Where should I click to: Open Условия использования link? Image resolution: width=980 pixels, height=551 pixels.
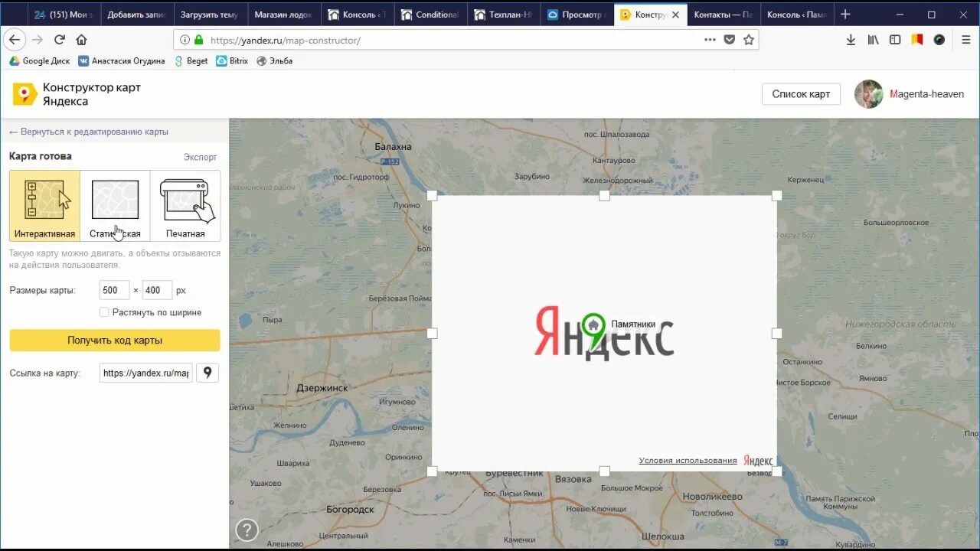(x=688, y=461)
